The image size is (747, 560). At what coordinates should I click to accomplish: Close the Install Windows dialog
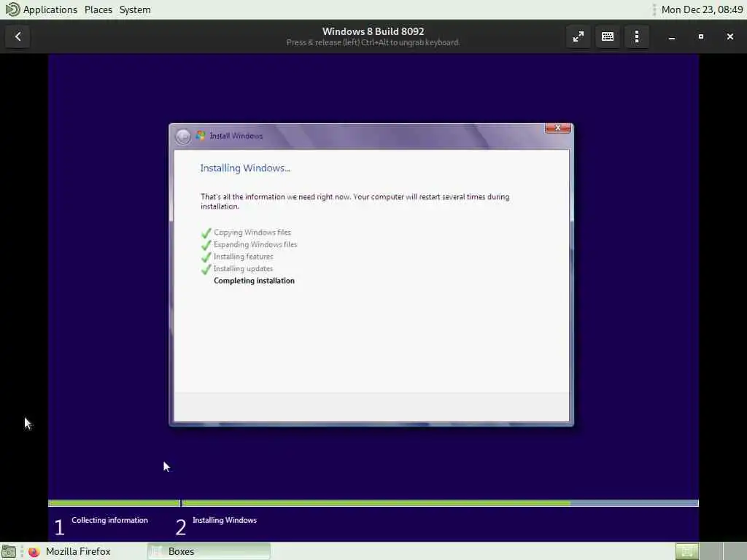(x=557, y=128)
